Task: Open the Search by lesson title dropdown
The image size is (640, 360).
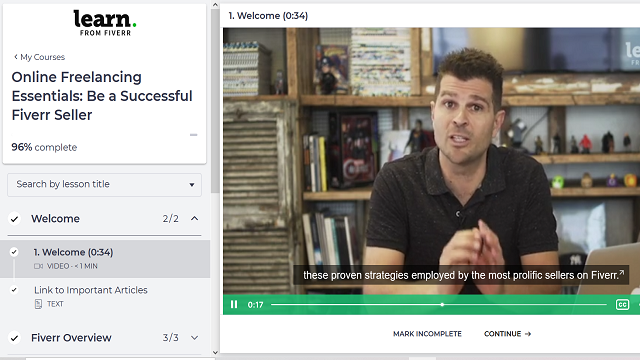Action: pos(104,184)
